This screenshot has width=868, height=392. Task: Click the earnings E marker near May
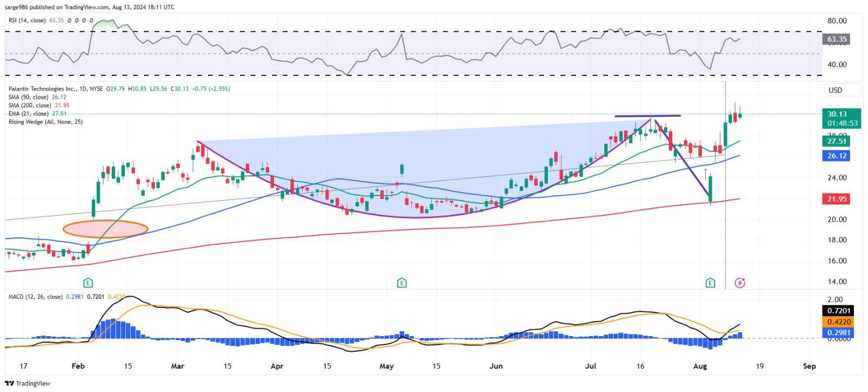(x=401, y=282)
